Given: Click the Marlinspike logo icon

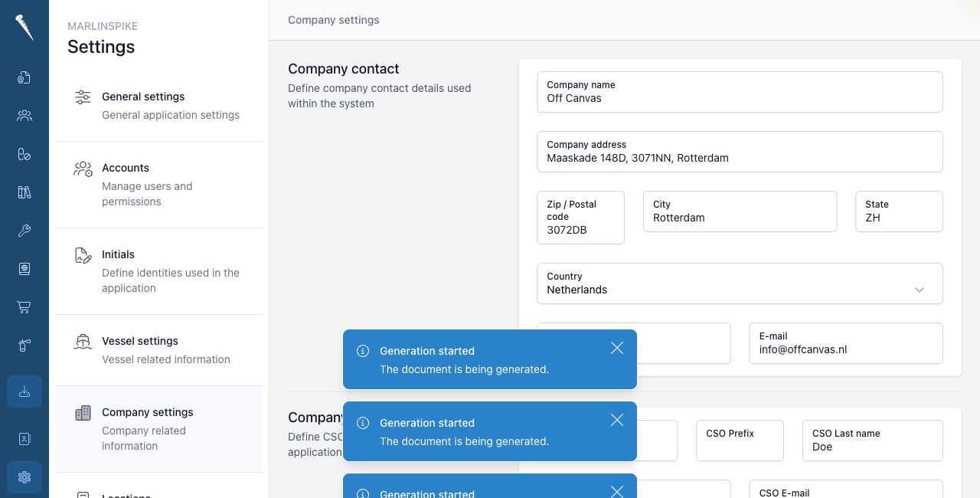Looking at the screenshot, I should point(24,28).
